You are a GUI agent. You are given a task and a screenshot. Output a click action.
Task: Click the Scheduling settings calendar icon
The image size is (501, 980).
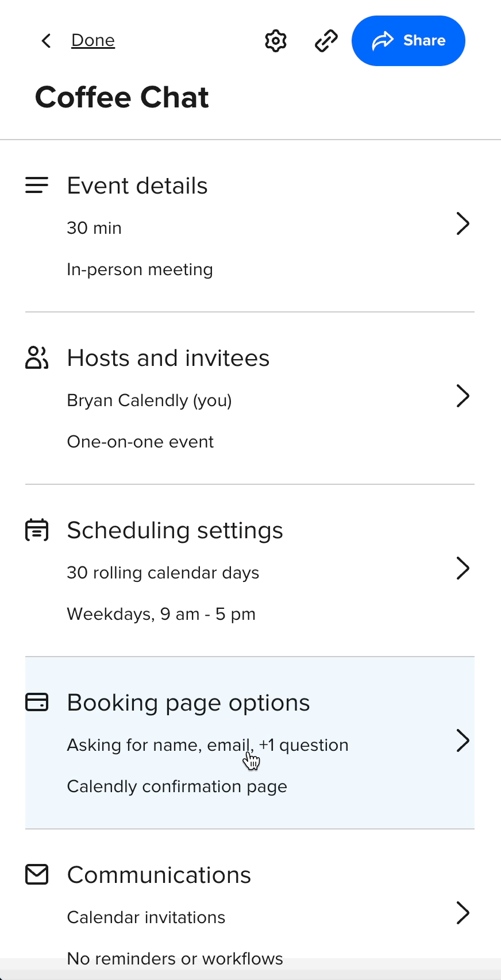(37, 530)
